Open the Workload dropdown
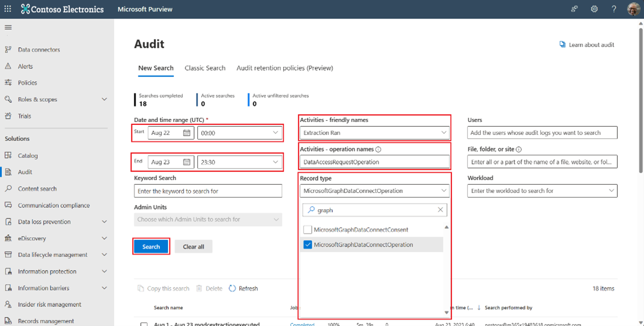Viewport: 644px width, 326px height. [542, 191]
